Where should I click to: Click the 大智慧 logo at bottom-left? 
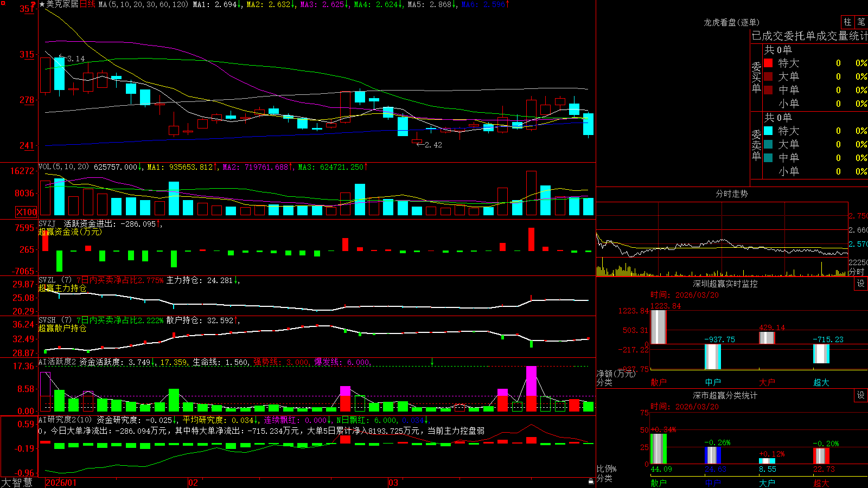point(17,482)
